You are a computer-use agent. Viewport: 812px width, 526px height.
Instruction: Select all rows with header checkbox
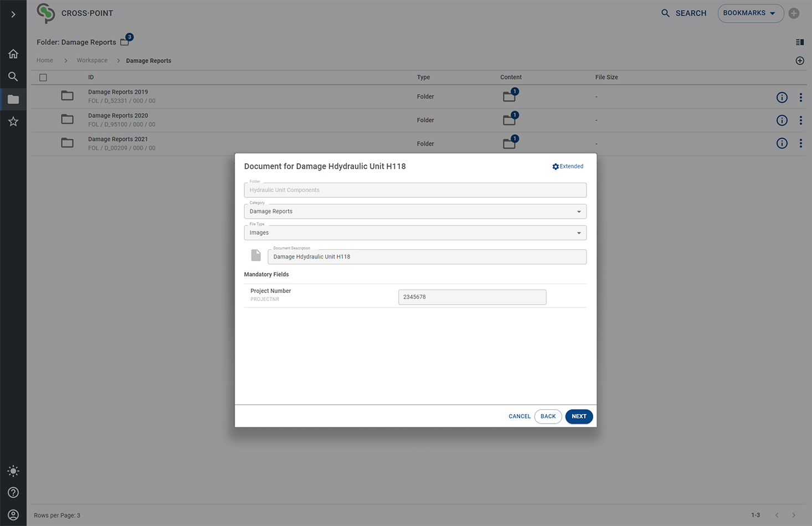(x=43, y=78)
